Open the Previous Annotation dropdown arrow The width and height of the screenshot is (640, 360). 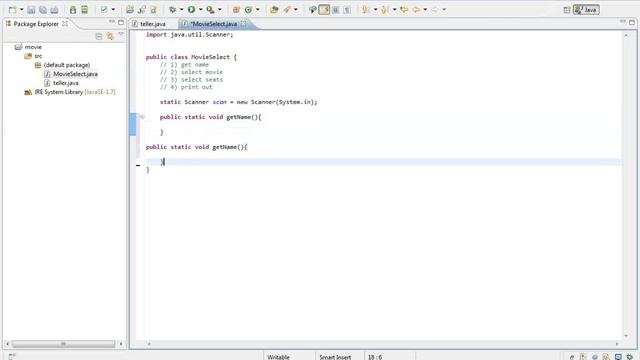tap(394, 9)
